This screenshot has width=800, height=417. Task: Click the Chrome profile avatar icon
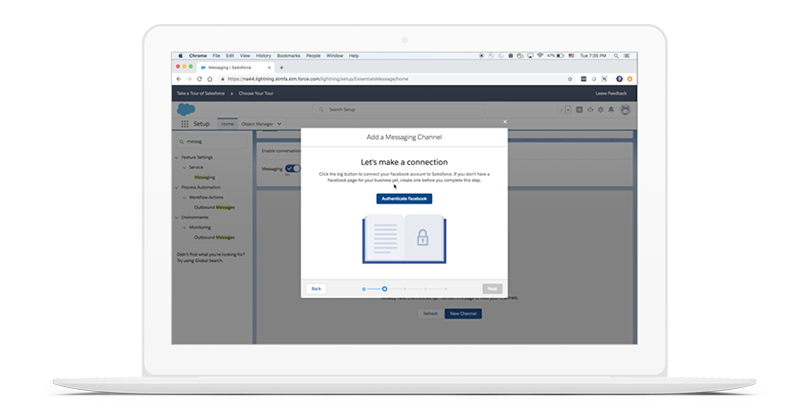point(619,79)
